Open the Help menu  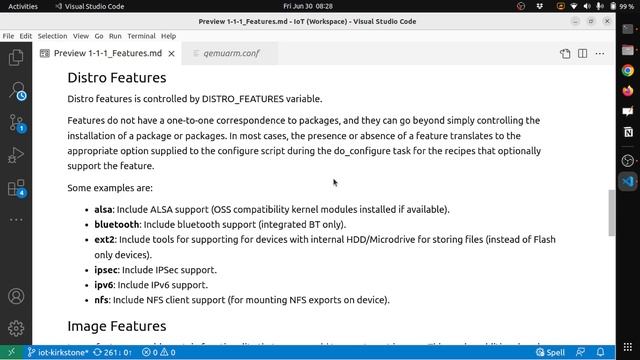(x=168, y=36)
